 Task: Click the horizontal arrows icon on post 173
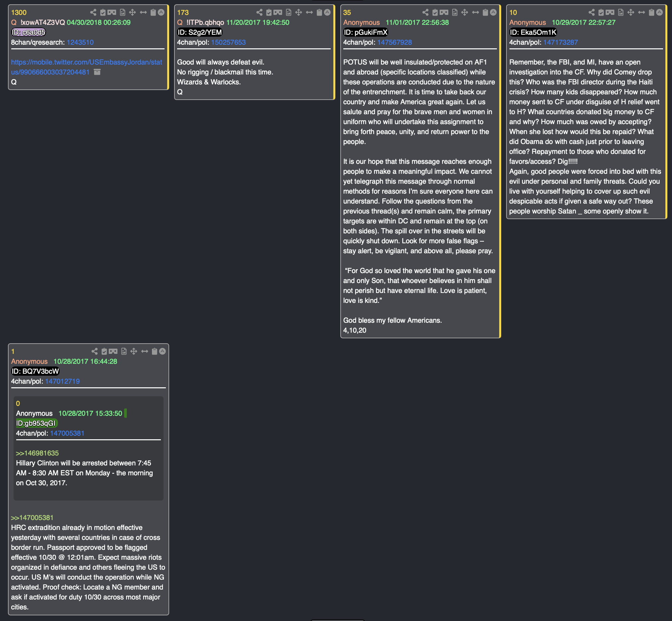(x=309, y=13)
